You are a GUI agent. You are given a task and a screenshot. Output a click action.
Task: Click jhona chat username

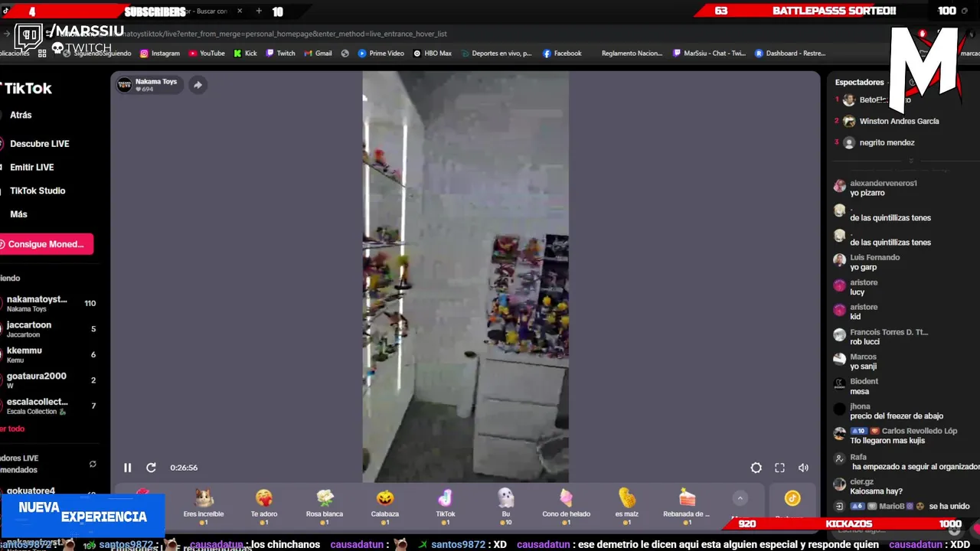click(860, 406)
